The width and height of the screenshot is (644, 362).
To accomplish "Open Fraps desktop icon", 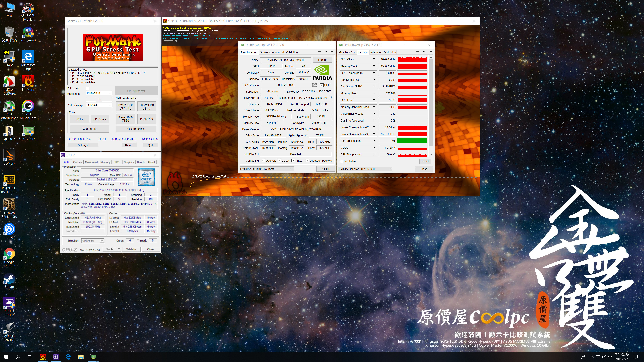I will click(9, 58).
